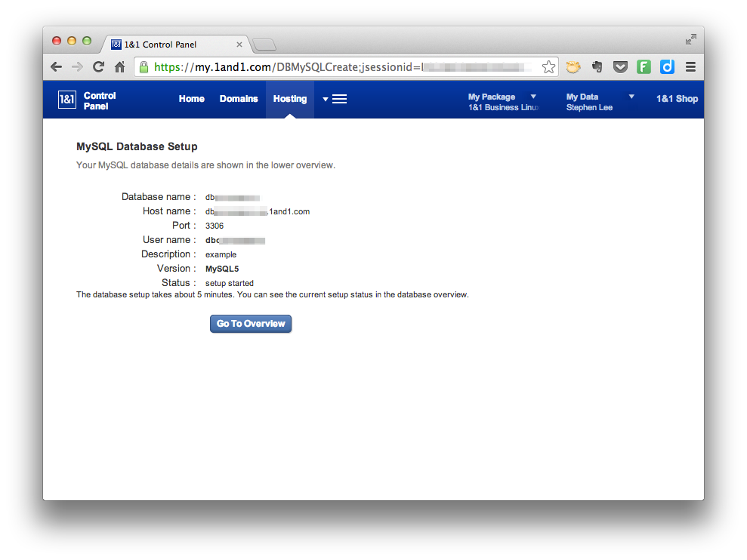Click the 1&1 Business Linux package text
This screenshot has width=747, height=560.
point(503,108)
